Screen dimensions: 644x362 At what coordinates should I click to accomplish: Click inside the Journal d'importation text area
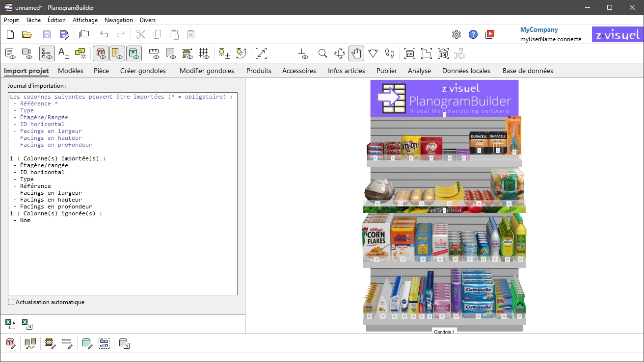(x=123, y=194)
